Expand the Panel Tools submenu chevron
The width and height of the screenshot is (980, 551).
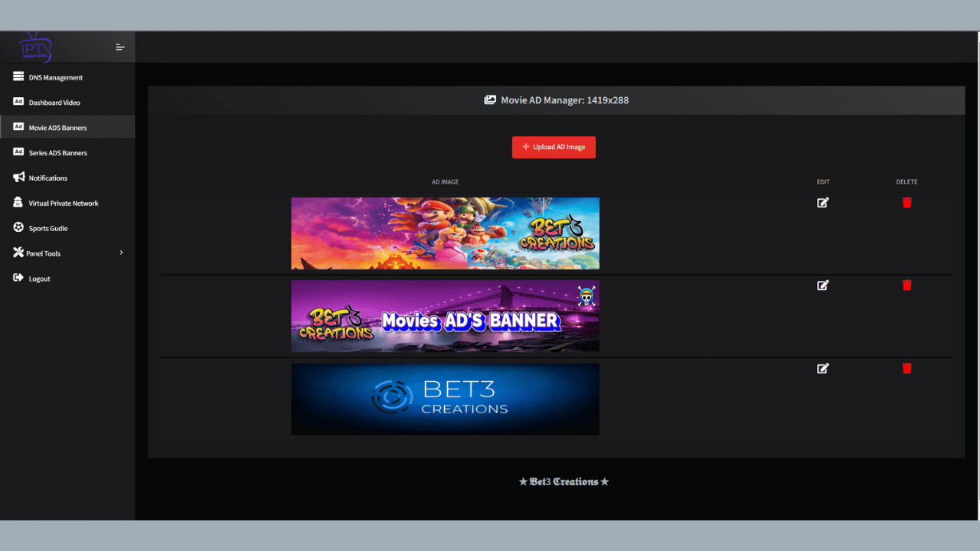[121, 253]
